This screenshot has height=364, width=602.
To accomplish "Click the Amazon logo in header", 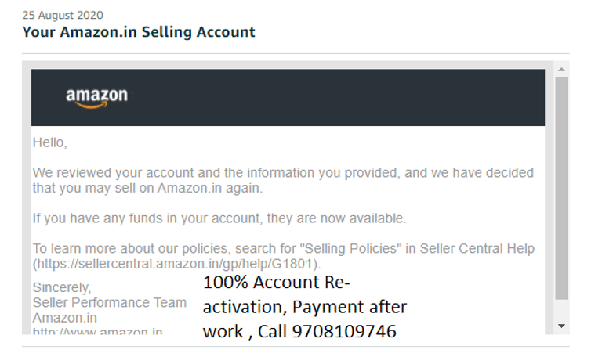I will click(96, 98).
